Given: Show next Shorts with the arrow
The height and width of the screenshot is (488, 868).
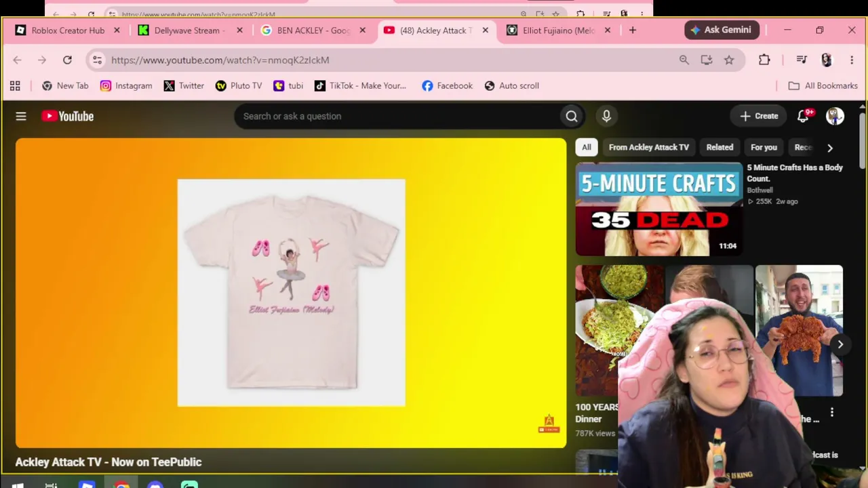Looking at the screenshot, I should click(840, 344).
